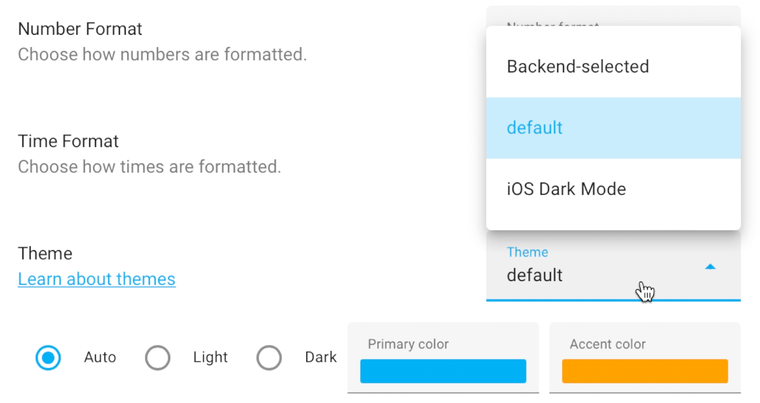Click the Number Format setting title

click(80, 29)
